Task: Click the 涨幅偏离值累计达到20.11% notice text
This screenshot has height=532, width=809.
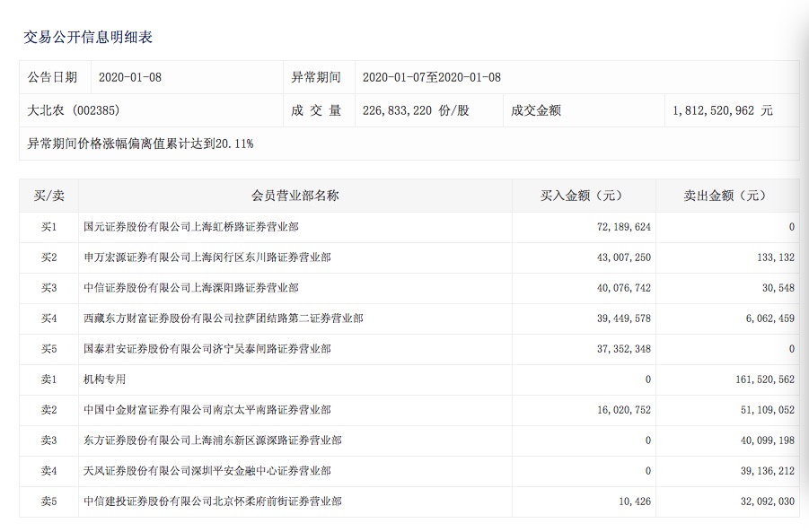Action: [x=141, y=144]
